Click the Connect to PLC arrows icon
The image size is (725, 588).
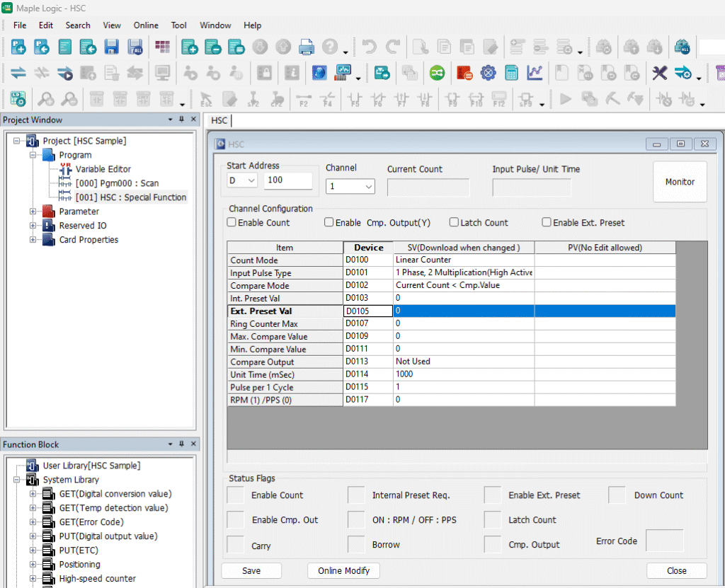coord(18,73)
